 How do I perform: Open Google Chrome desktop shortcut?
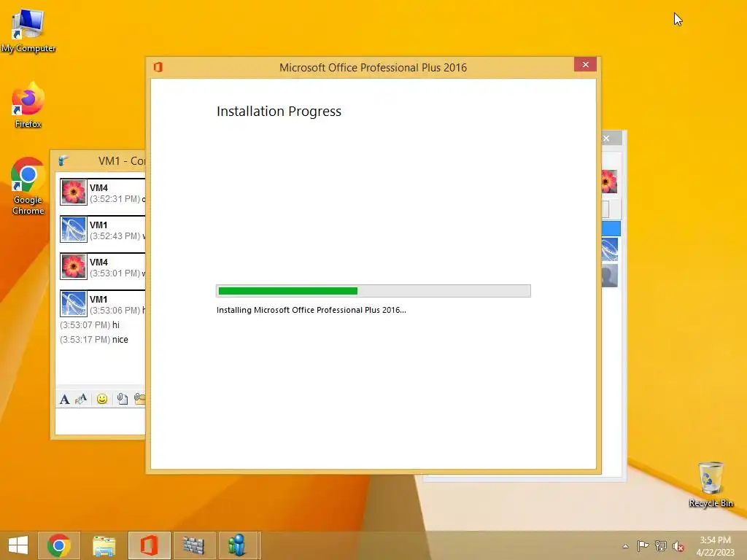pos(28,186)
